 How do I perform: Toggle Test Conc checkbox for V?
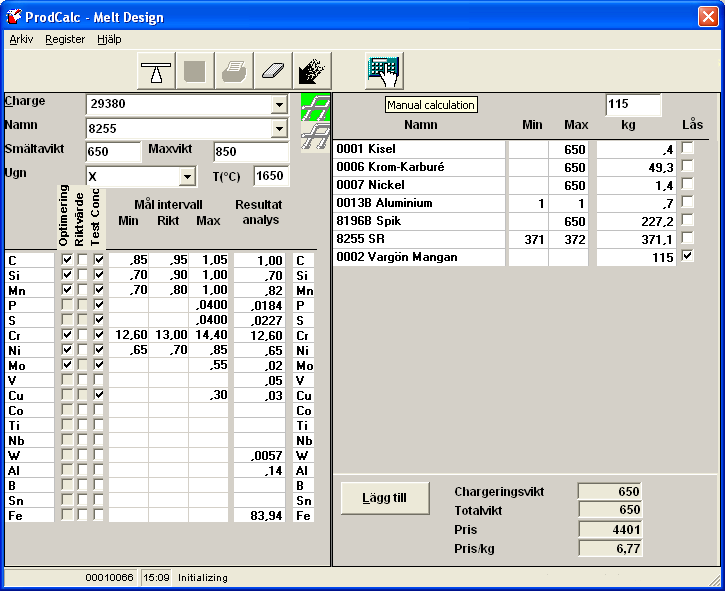[x=98, y=380]
